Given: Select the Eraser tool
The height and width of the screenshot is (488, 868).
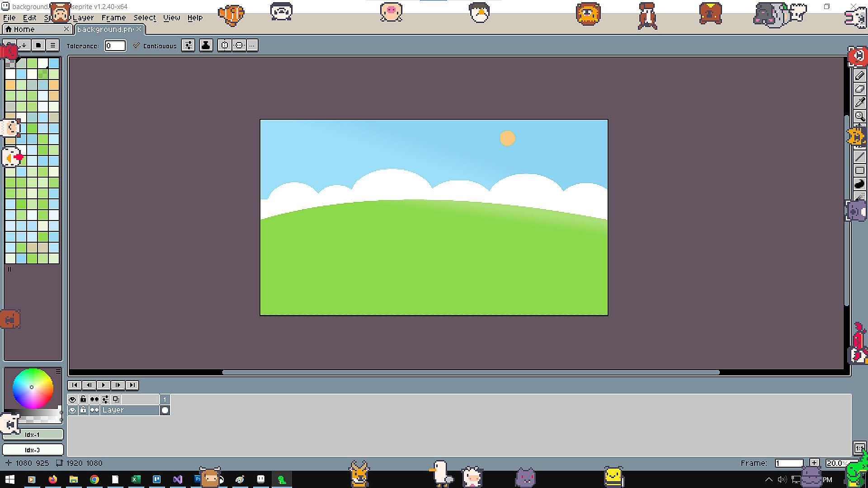Looking at the screenshot, I should tap(859, 89).
